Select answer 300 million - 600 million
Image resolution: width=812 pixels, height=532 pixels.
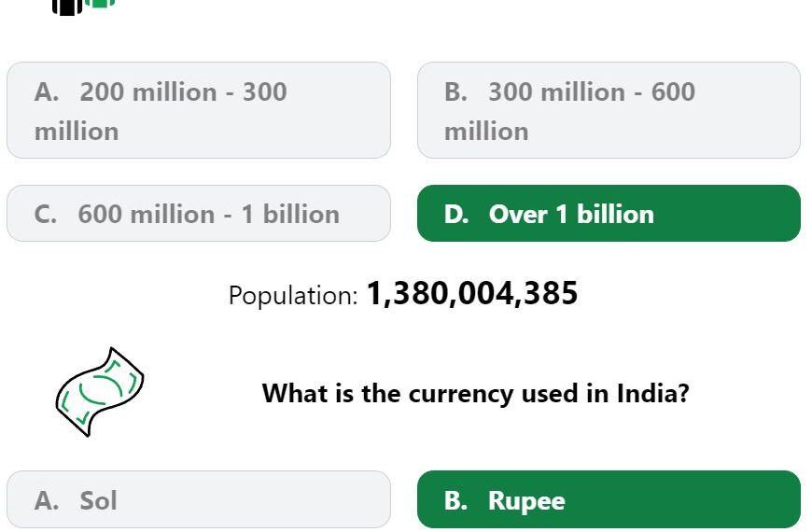click(x=609, y=110)
